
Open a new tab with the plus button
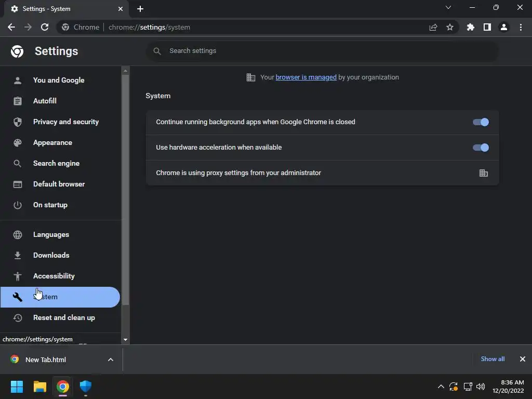(140, 9)
